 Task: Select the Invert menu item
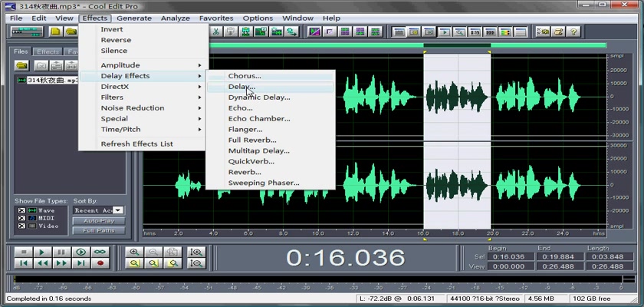(x=142, y=29)
